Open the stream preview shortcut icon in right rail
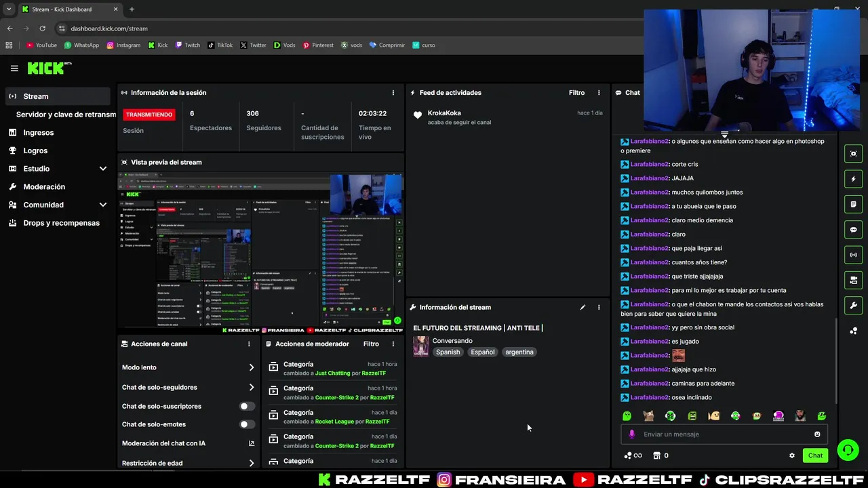This screenshot has height=488, width=868. (x=854, y=154)
